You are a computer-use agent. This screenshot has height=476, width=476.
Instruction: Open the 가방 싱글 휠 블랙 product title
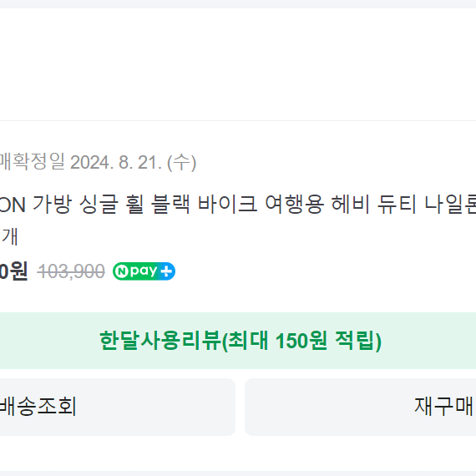click(238, 205)
